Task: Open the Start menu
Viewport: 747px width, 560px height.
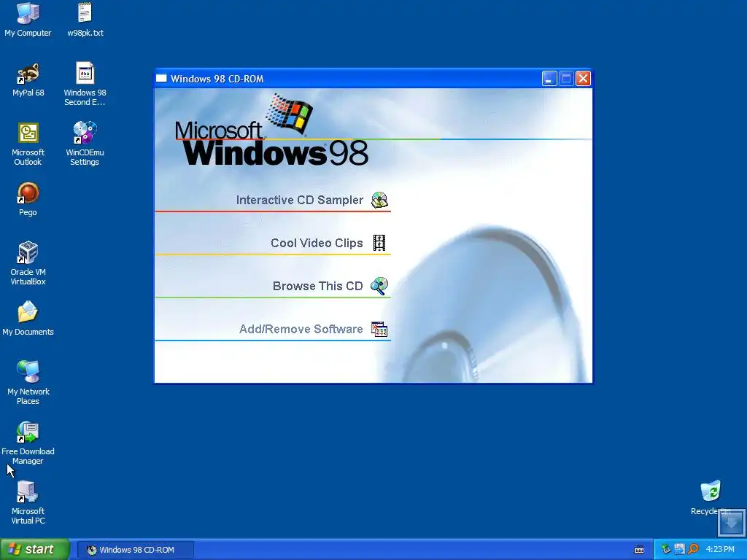Action: click(35, 550)
